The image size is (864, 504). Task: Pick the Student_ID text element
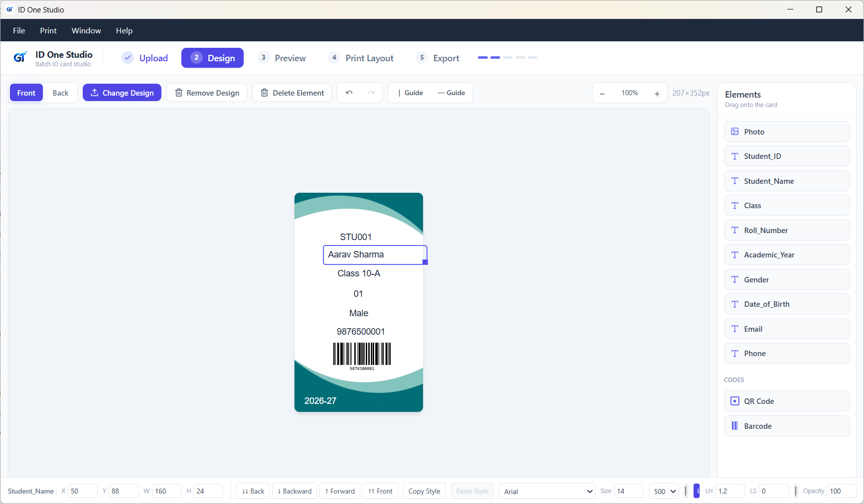point(787,156)
